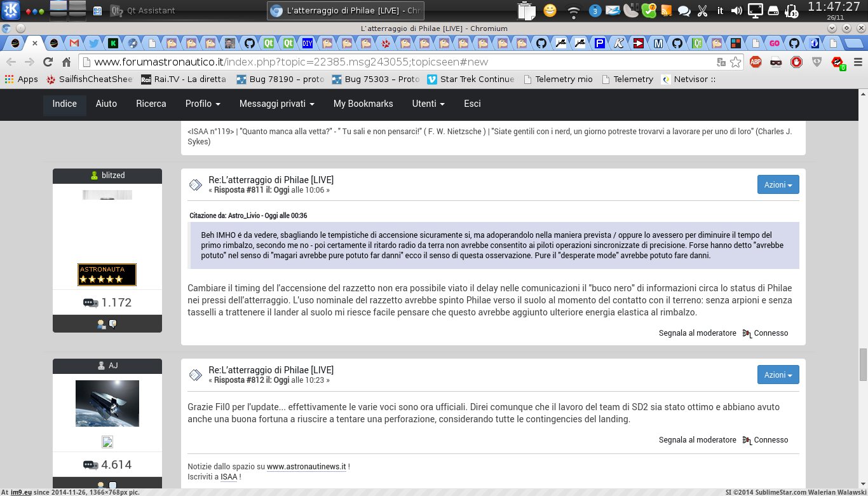Open the clipboard tray icon
The width and height of the screenshot is (868, 496).
point(526,11)
